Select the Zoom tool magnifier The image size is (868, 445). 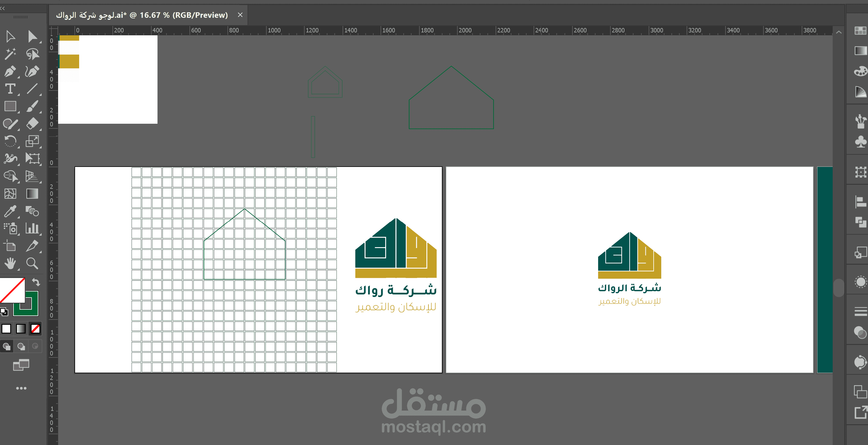tap(32, 263)
